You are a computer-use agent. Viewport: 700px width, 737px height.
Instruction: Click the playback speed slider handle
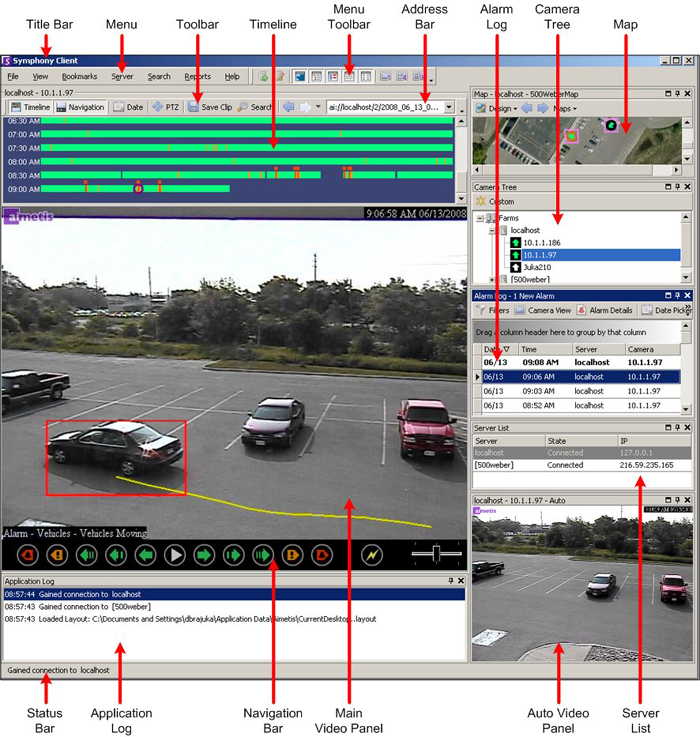coord(436,554)
